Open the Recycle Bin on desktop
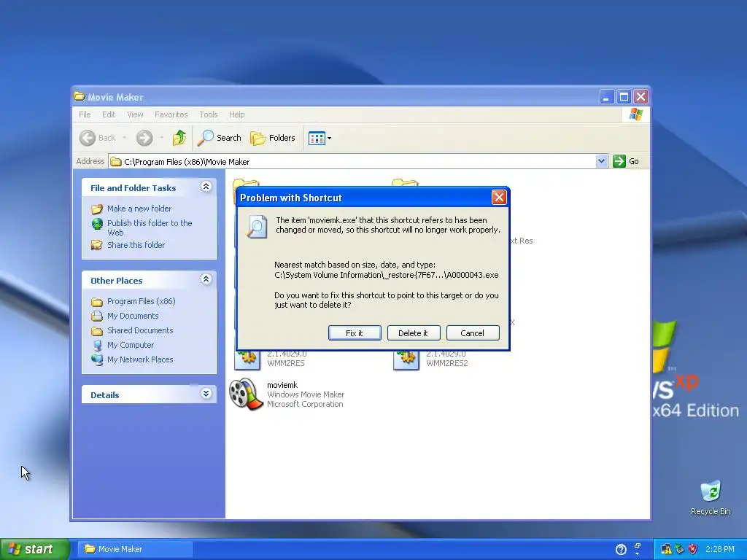This screenshot has width=747, height=560. tap(711, 497)
